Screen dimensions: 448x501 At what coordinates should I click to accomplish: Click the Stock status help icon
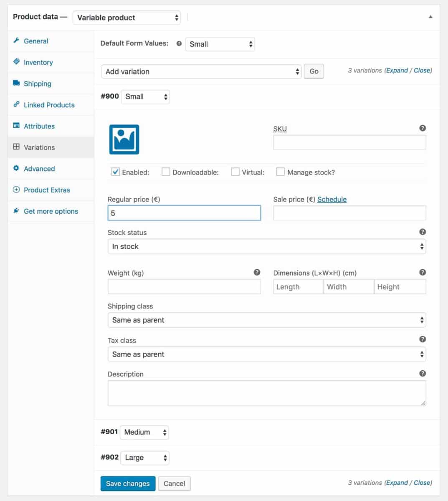(x=423, y=232)
